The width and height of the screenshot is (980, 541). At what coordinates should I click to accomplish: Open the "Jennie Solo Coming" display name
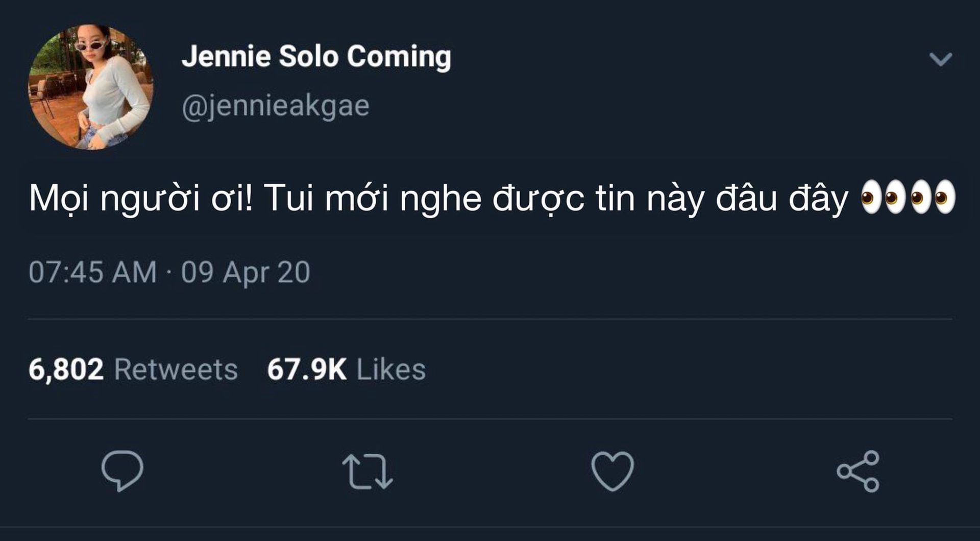click(316, 56)
